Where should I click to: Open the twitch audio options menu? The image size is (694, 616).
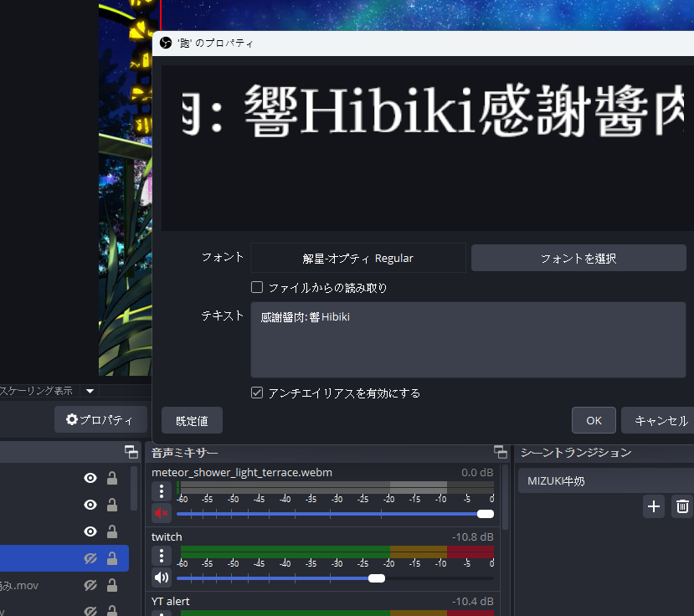[161, 556]
